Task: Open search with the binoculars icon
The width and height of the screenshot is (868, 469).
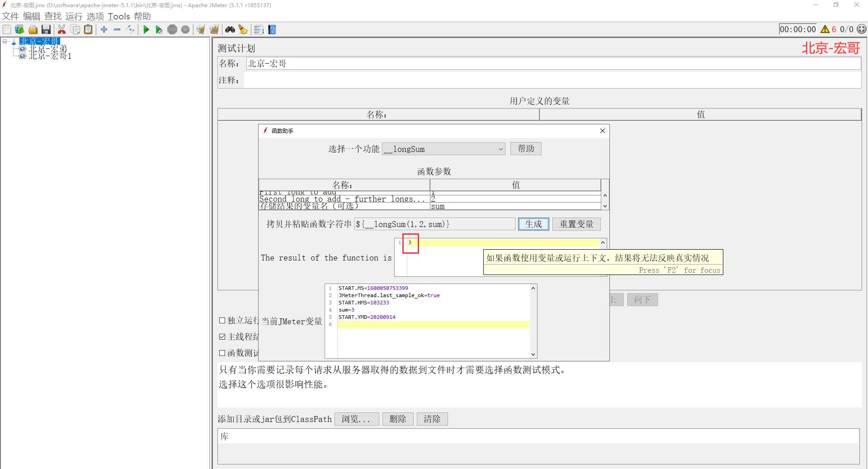Action: pos(230,29)
